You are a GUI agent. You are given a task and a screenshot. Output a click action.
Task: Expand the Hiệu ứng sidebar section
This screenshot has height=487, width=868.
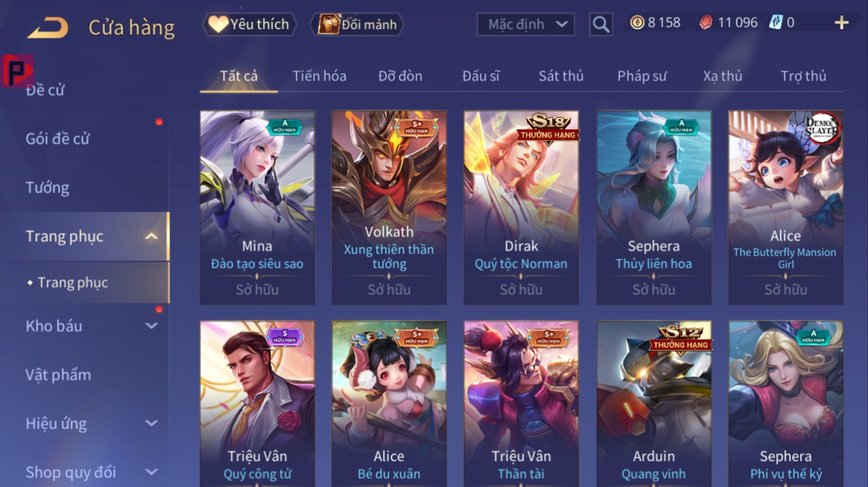(151, 424)
